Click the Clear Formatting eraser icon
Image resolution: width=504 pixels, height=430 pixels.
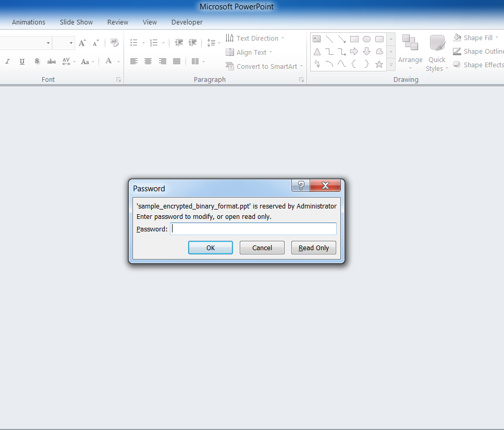point(114,43)
